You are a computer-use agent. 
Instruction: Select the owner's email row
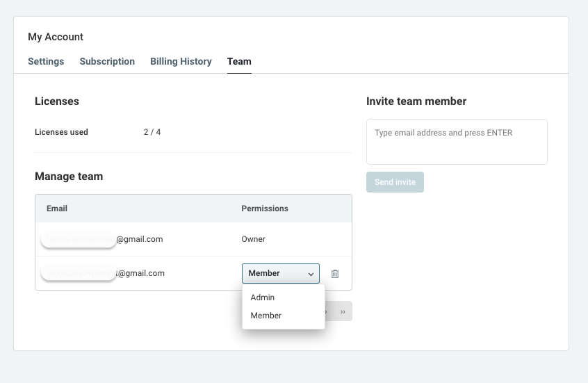[x=139, y=239]
